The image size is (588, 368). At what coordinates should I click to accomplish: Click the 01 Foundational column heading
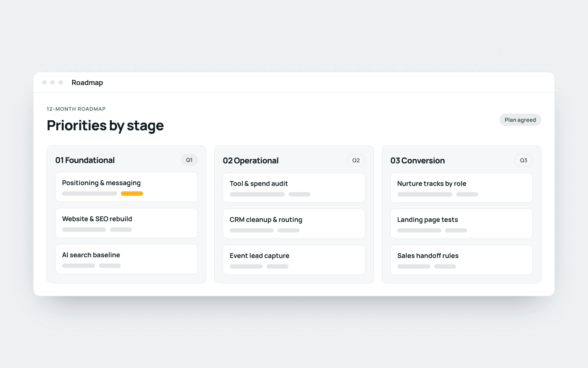tap(85, 160)
